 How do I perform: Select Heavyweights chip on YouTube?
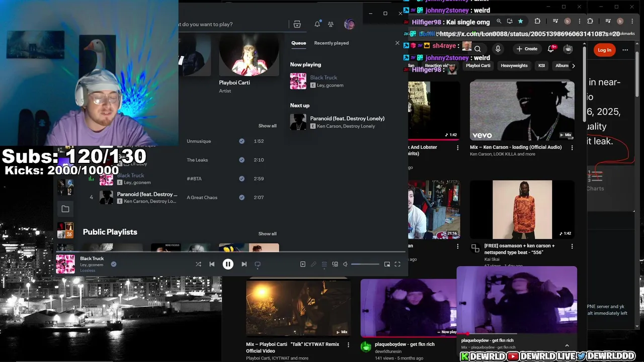514,66
